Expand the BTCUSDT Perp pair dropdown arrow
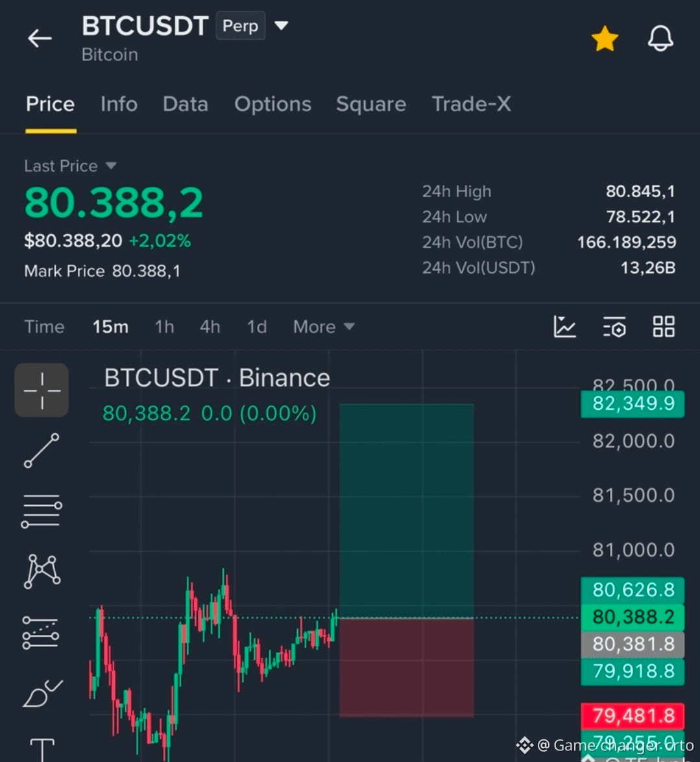This screenshot has height=762, width=700. coord(282,25)
